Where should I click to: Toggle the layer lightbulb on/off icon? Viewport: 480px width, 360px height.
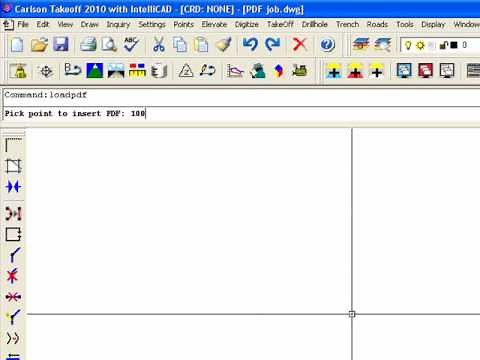click(x=408, y=45)
